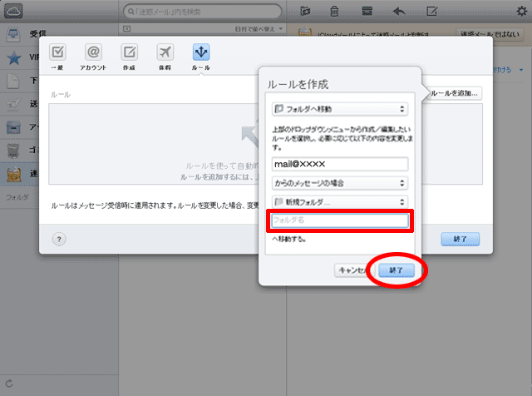Open the アカウント (Accounts) preferences tab

(93, 56)
